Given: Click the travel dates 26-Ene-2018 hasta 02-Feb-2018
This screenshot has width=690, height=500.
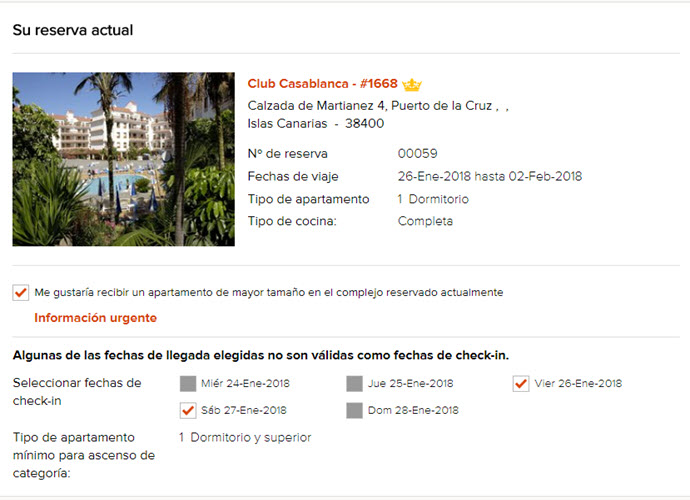Looking at the screenshot, I should tap(489, 177).
